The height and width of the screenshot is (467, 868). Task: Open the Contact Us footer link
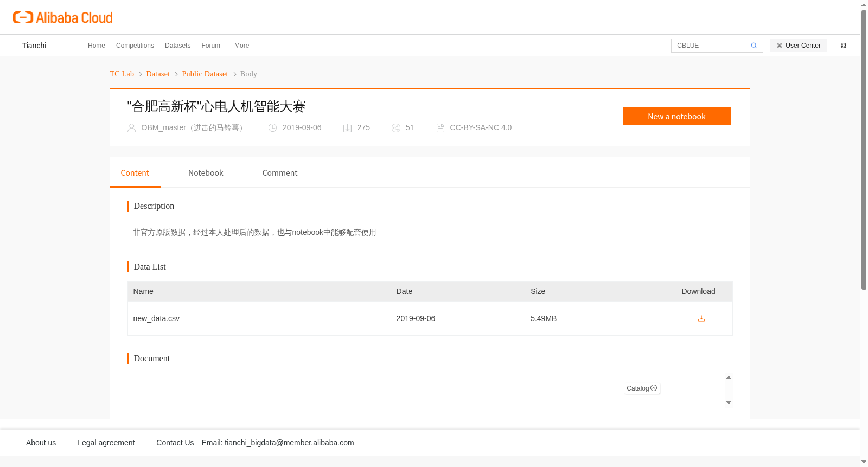(175, 443)
